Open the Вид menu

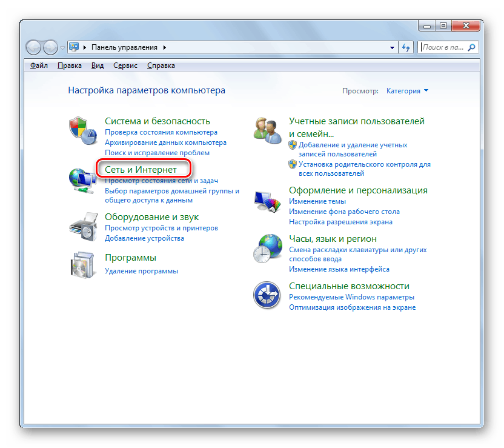97,65
